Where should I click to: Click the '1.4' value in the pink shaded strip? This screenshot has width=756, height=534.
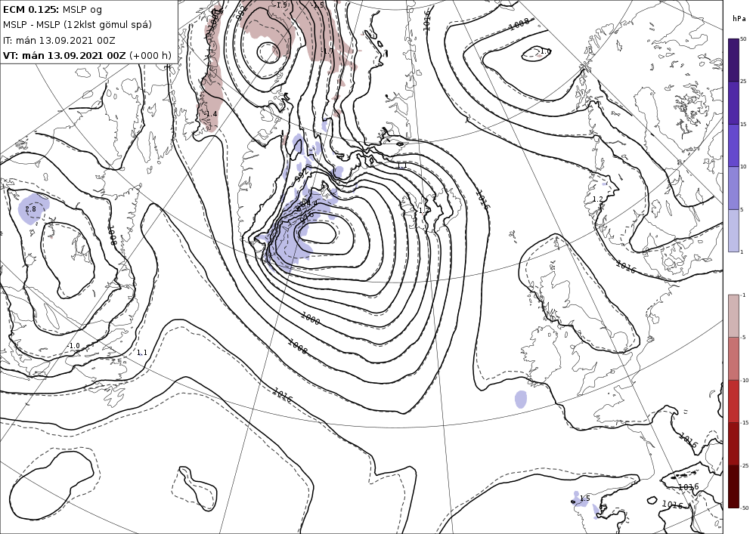coord(211,114)
